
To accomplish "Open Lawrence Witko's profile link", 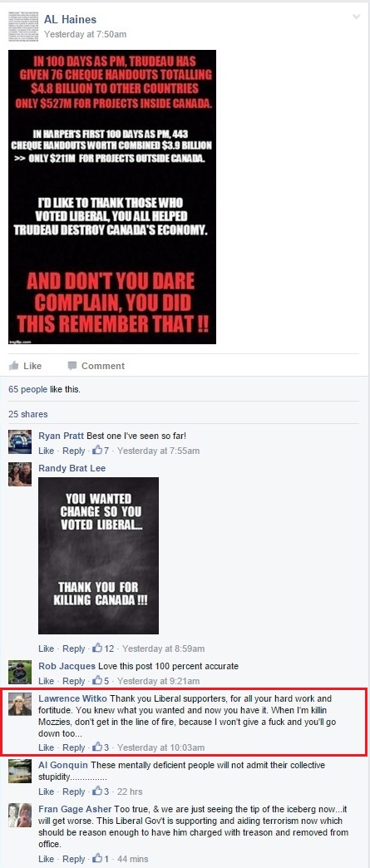I will (x=72, y=698).
